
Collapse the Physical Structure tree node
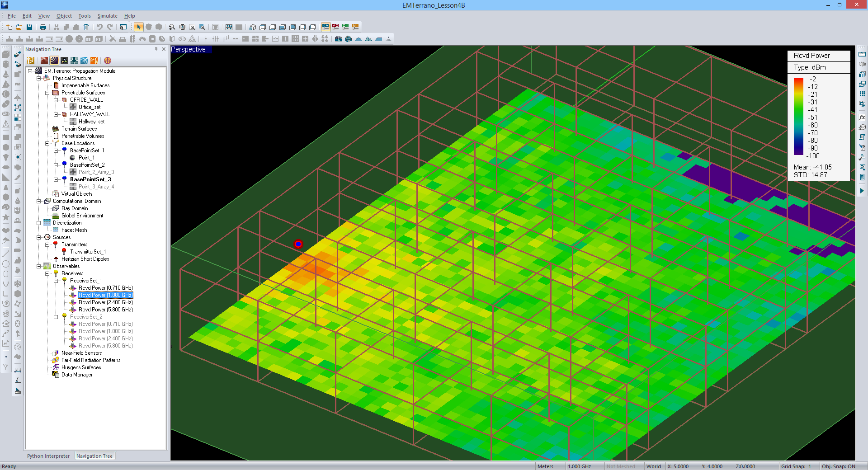[x=39, y=78]
